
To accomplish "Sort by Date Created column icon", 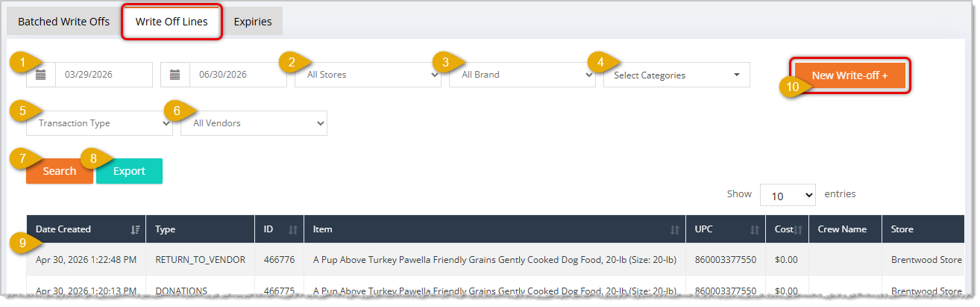I will (135, 230).
